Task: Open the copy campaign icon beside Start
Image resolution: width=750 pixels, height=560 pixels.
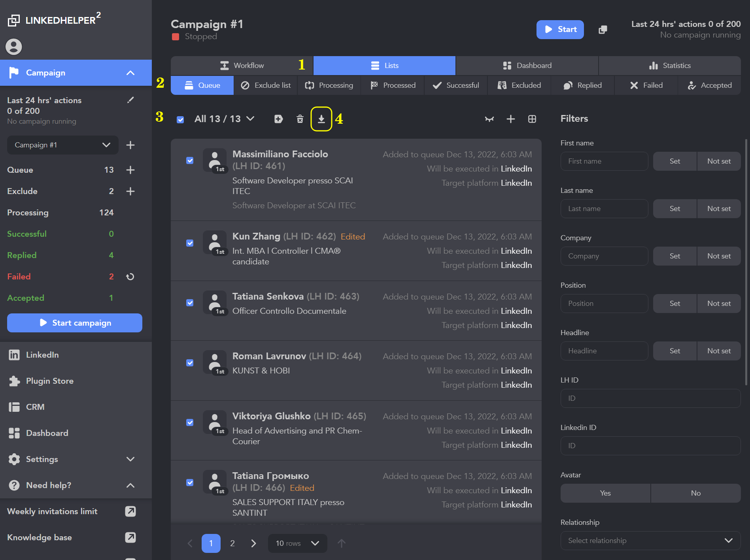Action: [x=603, y=30]
